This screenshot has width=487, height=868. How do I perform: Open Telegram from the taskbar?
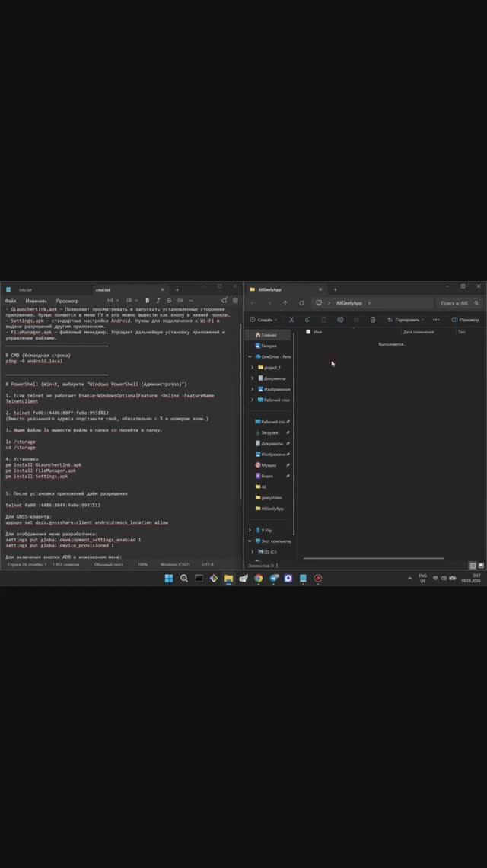click(273, 579)
